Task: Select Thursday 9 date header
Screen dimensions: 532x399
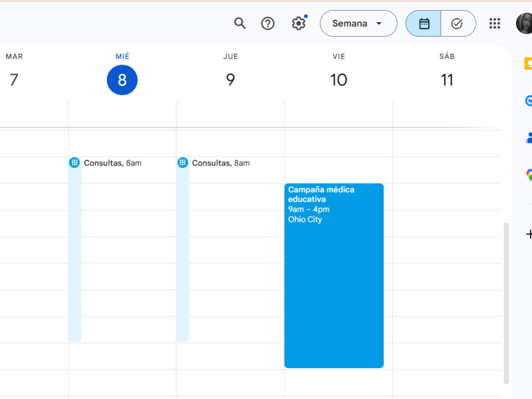Action: (230, 80)
